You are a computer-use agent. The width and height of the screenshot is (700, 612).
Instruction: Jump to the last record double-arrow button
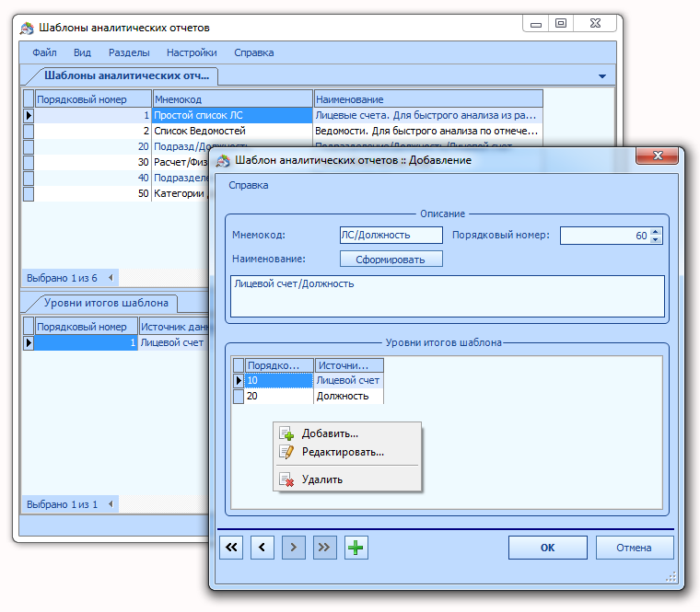pos(324,548)
